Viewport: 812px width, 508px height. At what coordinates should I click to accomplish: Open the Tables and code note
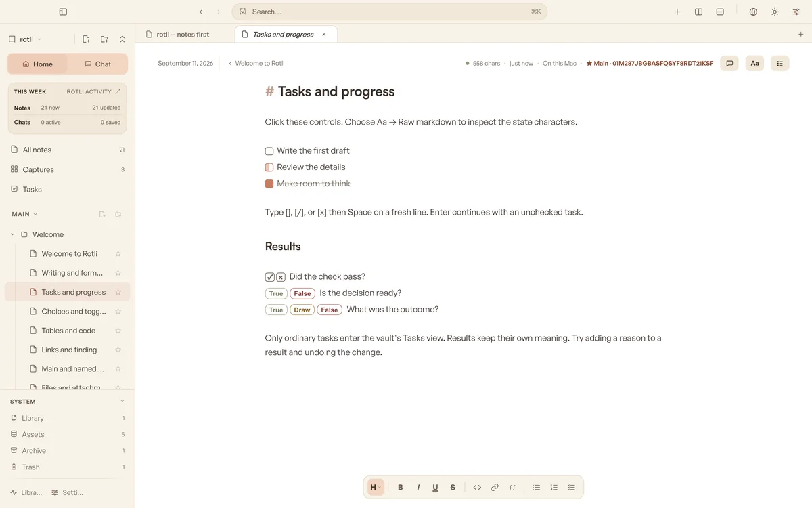point(67,331)
